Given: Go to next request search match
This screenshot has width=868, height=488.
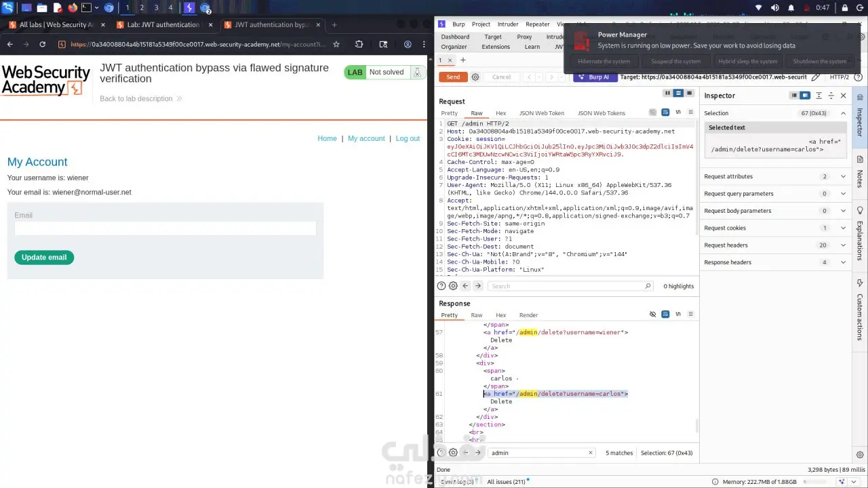Looking at the screenshot, I should 478,286.
